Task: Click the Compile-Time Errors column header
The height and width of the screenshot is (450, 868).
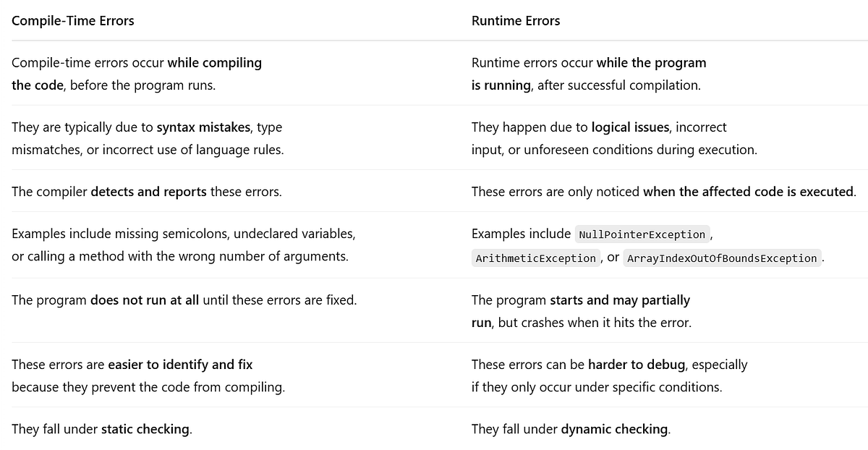Action: point(73,20)
